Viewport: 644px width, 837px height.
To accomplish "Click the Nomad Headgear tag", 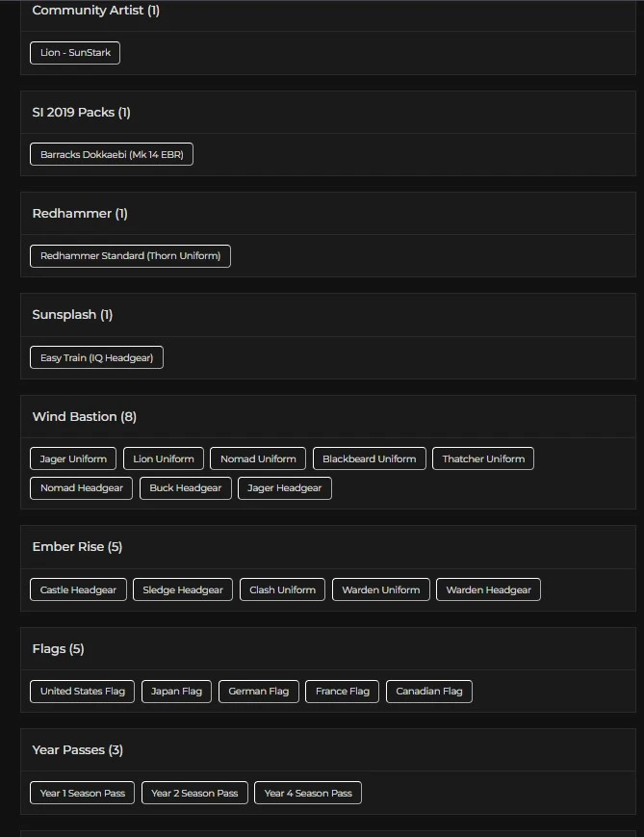I will point(82,488).
